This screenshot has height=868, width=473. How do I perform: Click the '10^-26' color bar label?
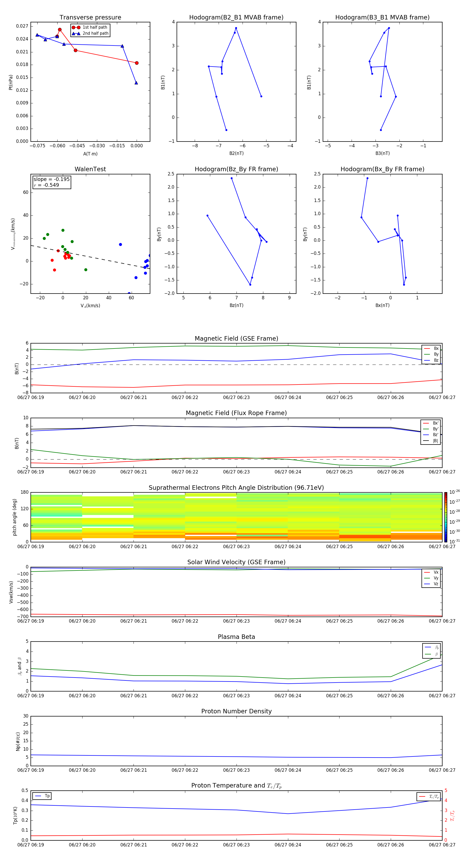455,492
